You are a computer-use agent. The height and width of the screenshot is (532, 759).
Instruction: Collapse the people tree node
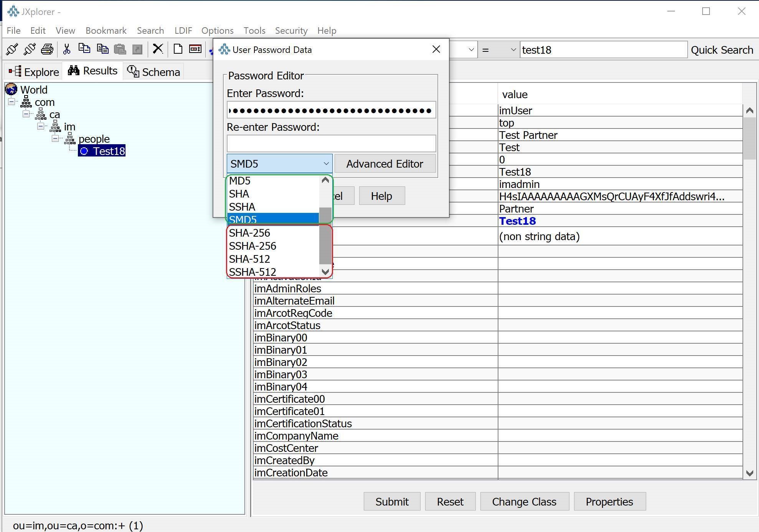[x=56, y=139]
